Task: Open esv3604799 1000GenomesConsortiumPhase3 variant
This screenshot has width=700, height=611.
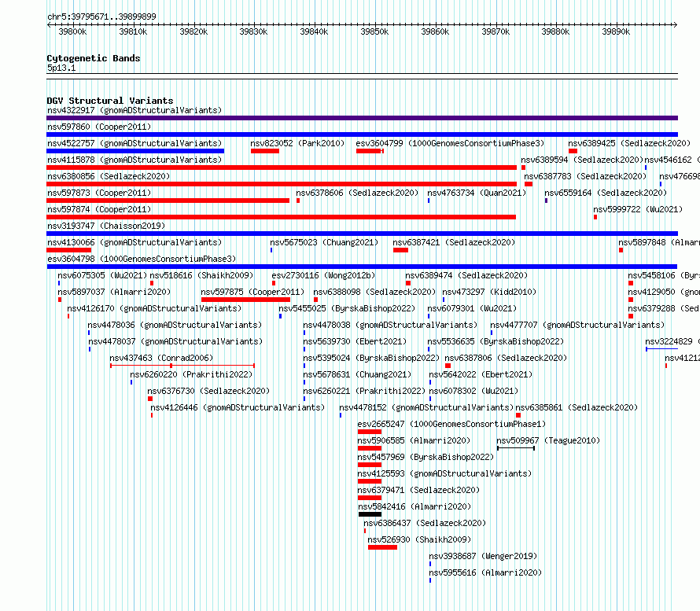Action: (450, 143)
